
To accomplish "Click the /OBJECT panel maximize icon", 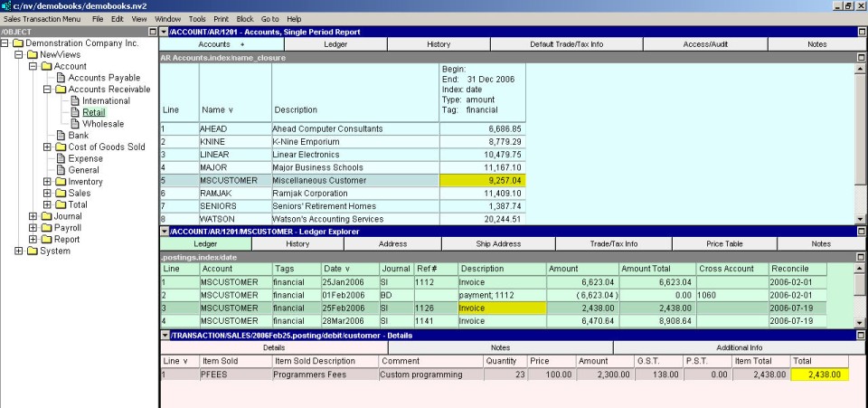I will pyautogui.click(x=152, y=32).
